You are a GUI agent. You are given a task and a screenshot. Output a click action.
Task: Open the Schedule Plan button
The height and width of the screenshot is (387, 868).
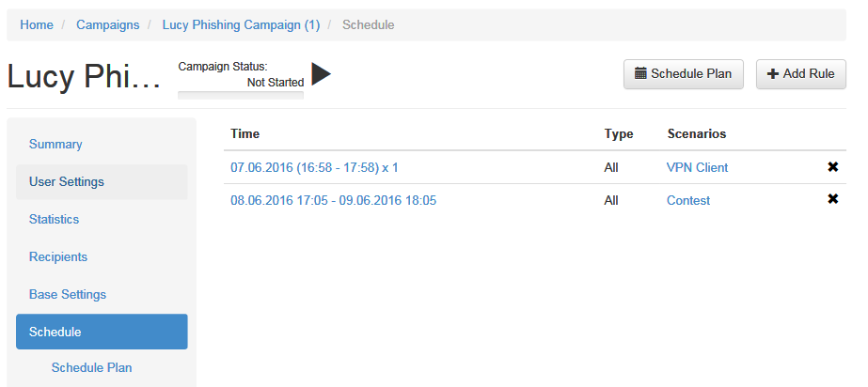click(683, 74)
